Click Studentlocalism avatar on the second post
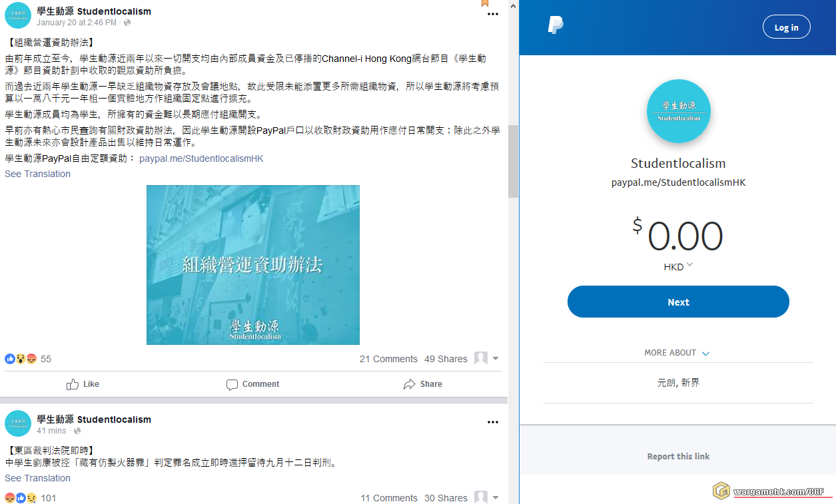The image size is (836, 504). [18, 423]
